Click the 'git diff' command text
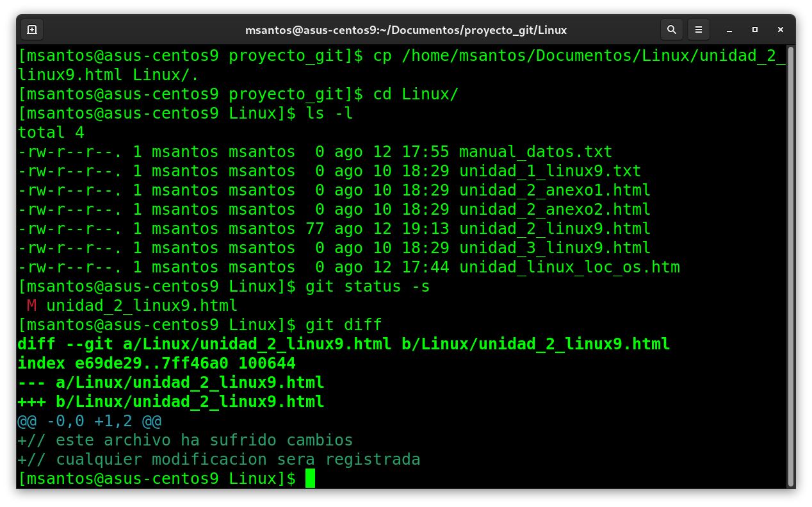Viewport: 812px width, 507px height. 344,325
